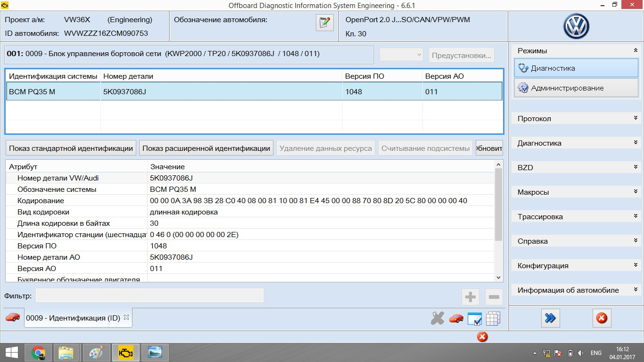Click the Фильтр input field
644x362 pixels.
coord(149,296)
